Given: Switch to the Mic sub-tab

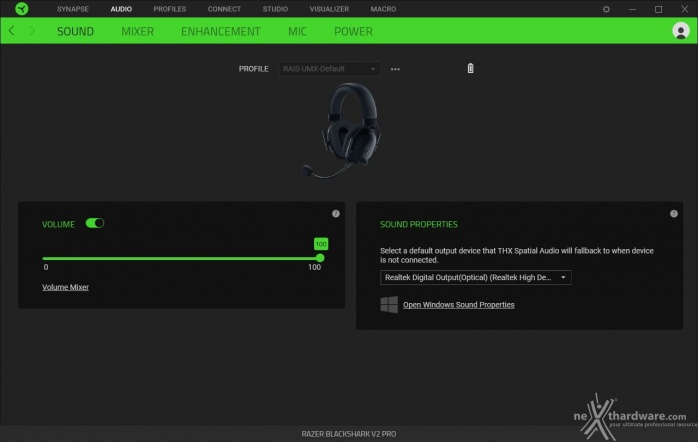Looking at the screenshot, I should [x=297, y=31].
